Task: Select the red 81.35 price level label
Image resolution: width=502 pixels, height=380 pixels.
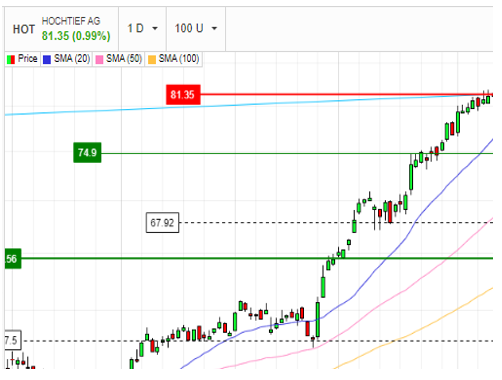Action: click(x=183, y=95)
